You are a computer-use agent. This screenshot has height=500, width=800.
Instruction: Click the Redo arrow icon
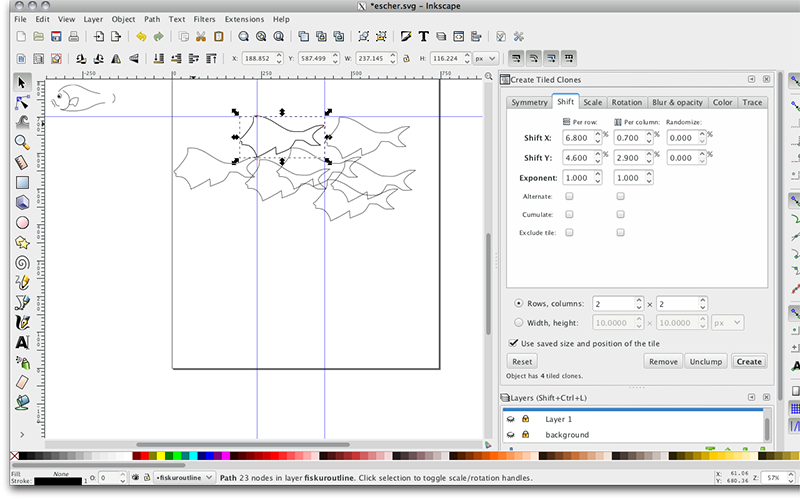(159, 37)
